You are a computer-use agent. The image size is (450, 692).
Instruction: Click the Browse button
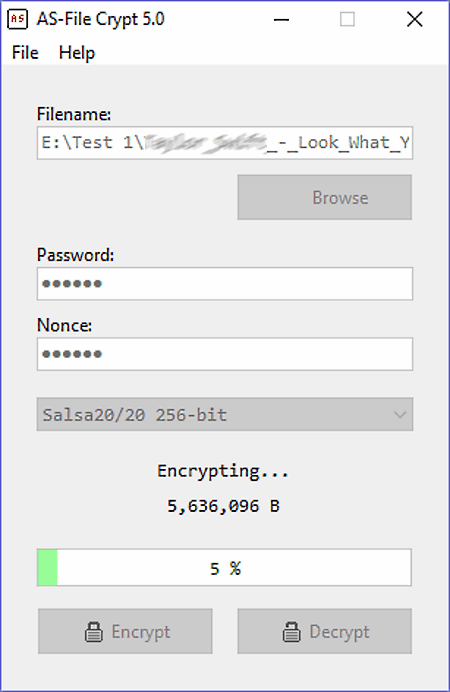(x=325, y=197)
